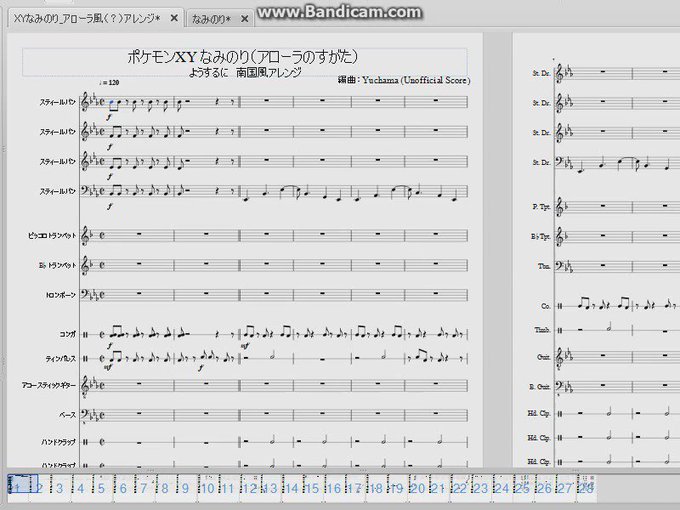Select the subtitle ようするに 南国風アレンジ
680x510 pixels.
(x=245, y=72)
